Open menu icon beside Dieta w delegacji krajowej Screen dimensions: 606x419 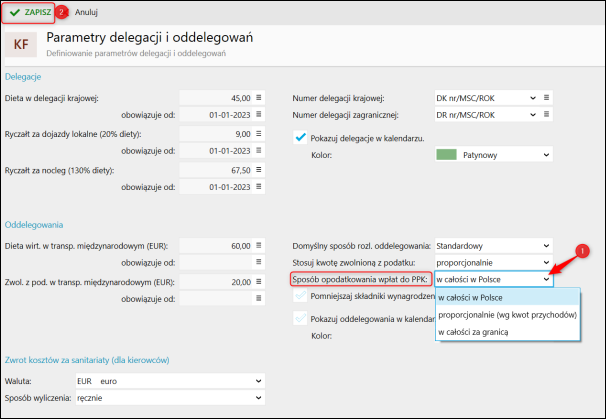pyautogui.click(x=259, y=98)
